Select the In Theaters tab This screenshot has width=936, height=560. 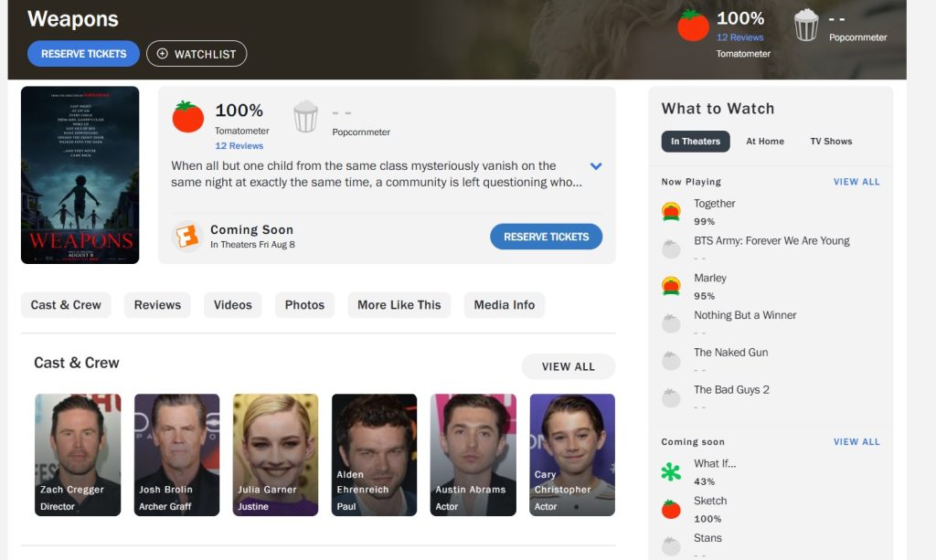coord(695,142)
